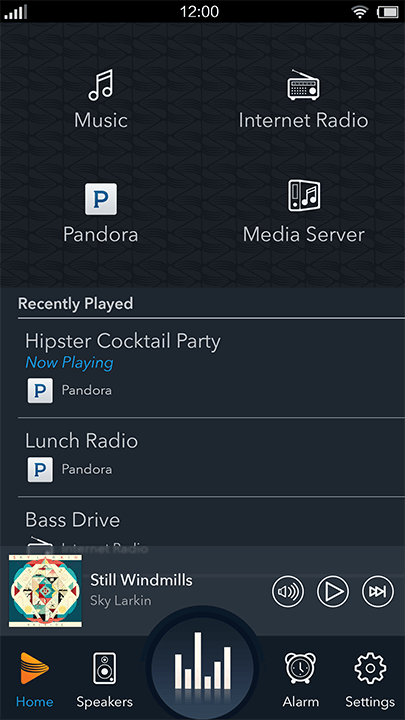
Task: Open the Bass Drive station
Action: 73,520
